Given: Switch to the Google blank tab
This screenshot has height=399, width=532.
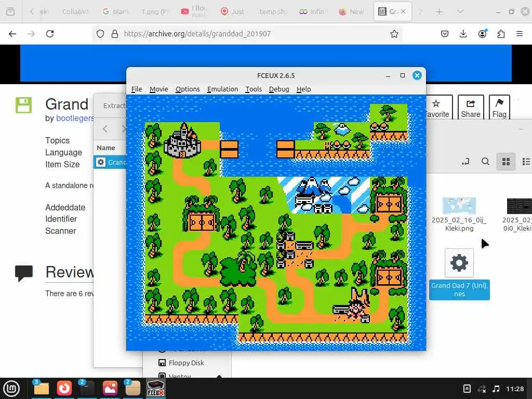Looking at the screenshot, I should coord(116,11).
